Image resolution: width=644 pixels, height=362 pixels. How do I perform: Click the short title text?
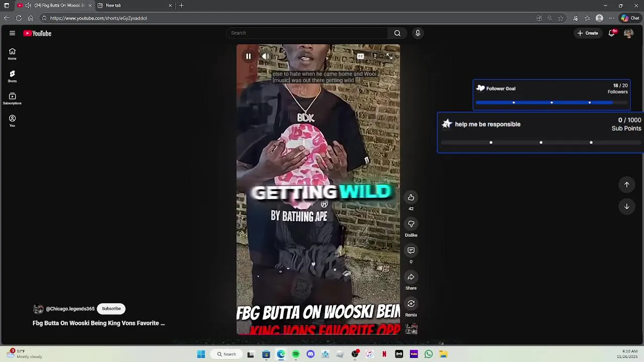pos(99,323)
